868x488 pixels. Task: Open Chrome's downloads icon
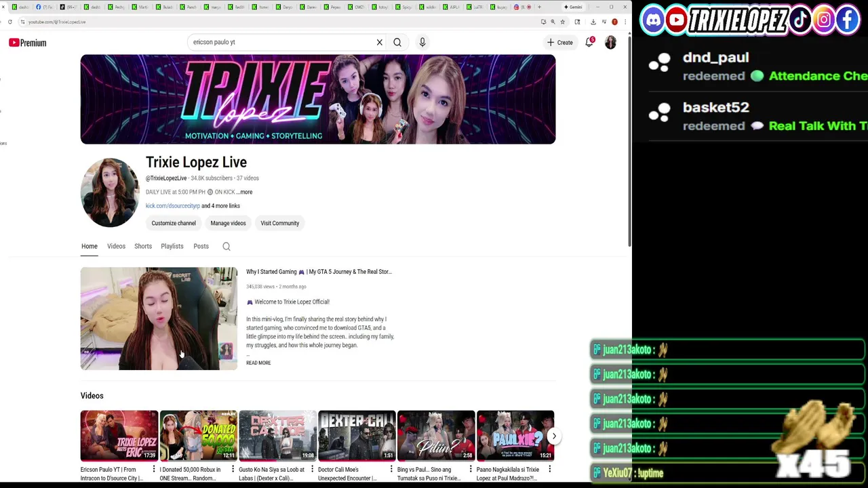tap(593, 22)
